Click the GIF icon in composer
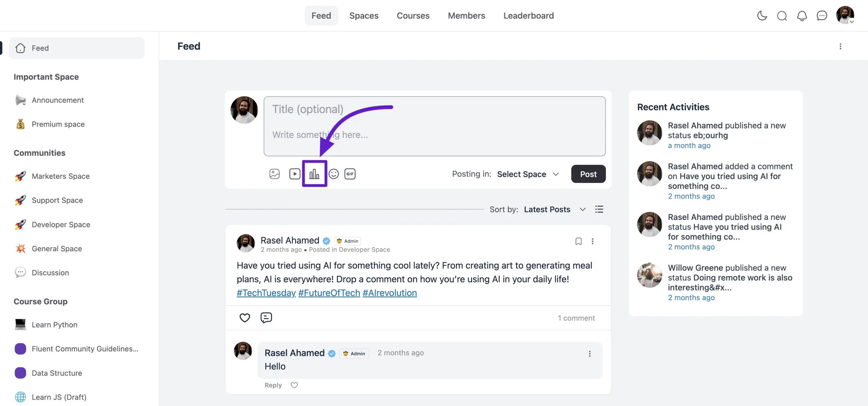 [350, 174]
